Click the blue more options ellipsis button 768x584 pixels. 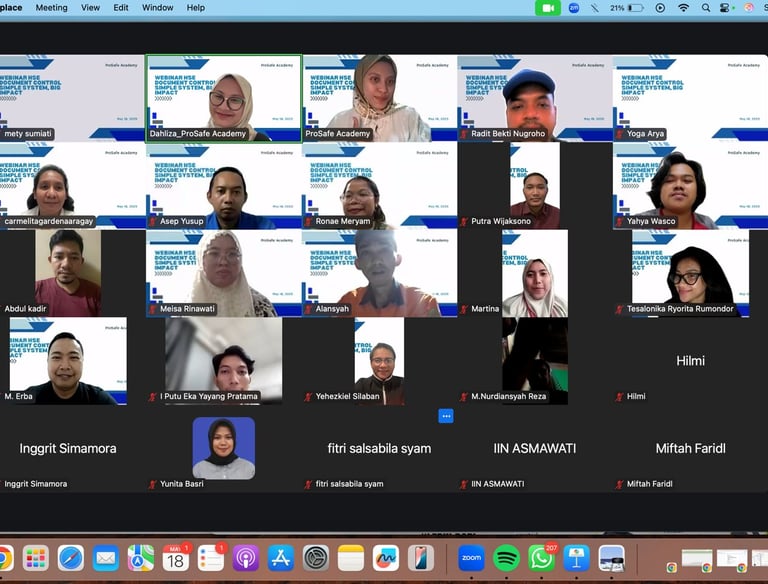[x=446, y=416]
